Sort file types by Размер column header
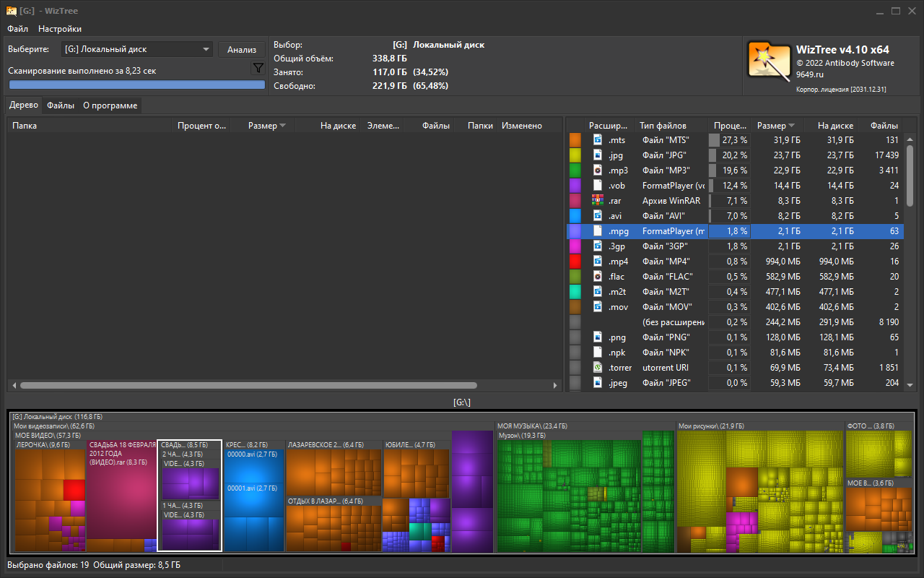 click(x=777, y=126)
